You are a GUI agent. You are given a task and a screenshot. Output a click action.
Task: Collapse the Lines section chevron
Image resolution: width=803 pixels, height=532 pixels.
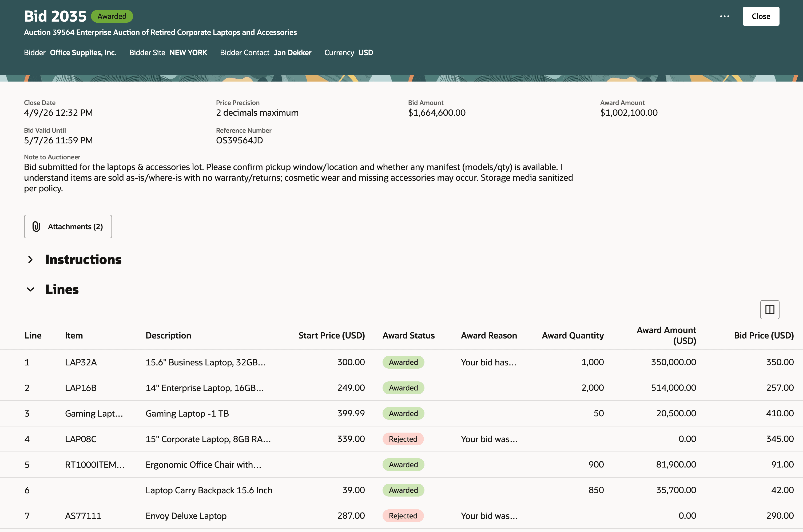click(x=30, y=289)
